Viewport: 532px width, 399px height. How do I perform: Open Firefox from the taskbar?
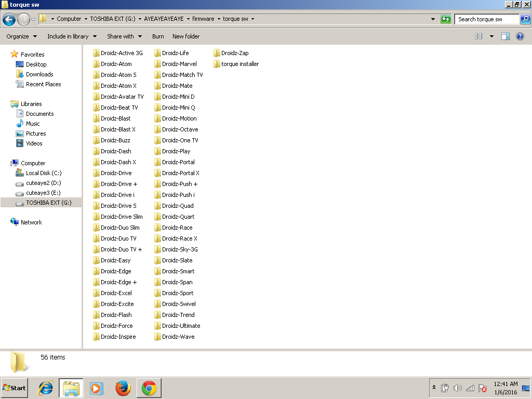pos(123,388)
